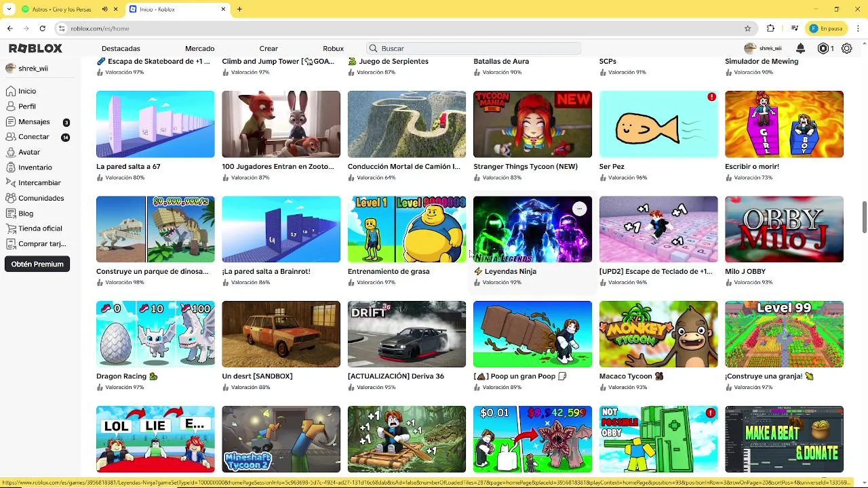
Task: Open the Ser Pez game thumbnail
Action: tap(658, 124)
